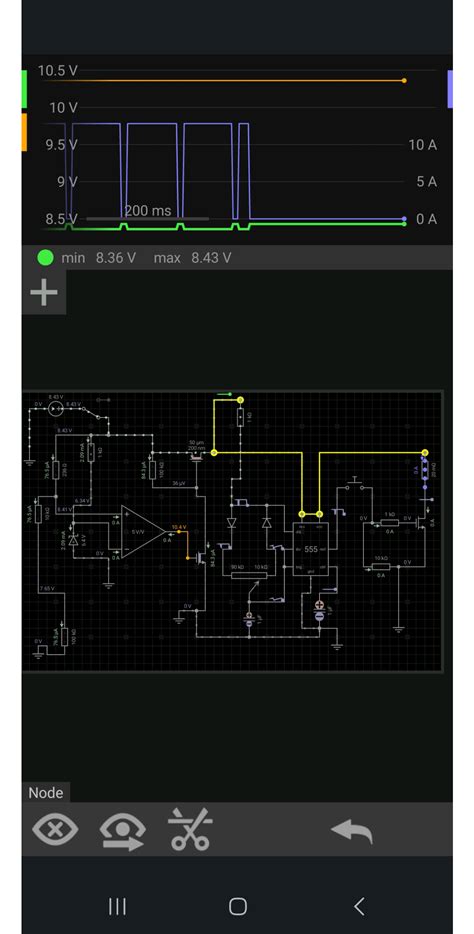This screenshot has width=474, height=934.
Task: Remove node from scope using crossed-eye icon
Action: tap(55, 829)
